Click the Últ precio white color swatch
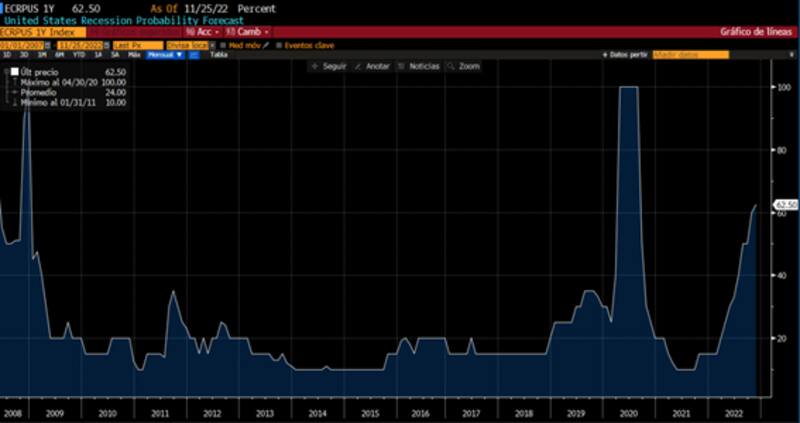Viewport: 800px width, 423px height. click(15, 72)
